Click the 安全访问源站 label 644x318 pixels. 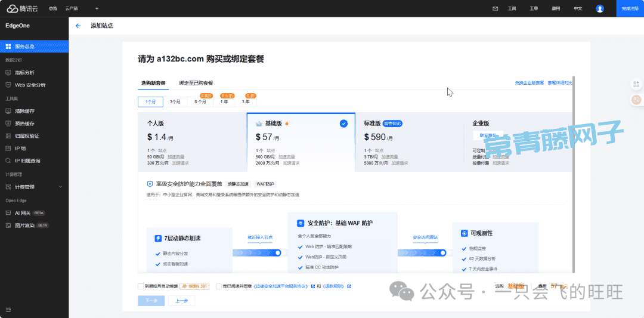(x=425, y=237)
